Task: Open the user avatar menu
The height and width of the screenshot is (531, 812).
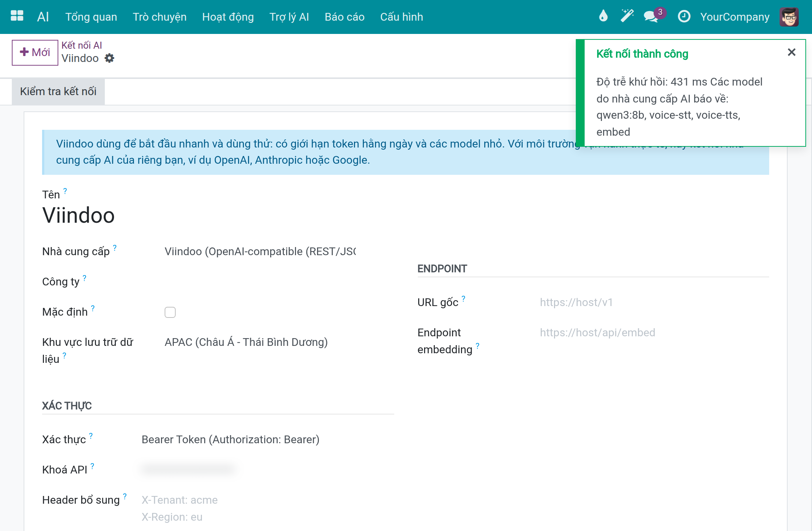Action: (789, 17)
